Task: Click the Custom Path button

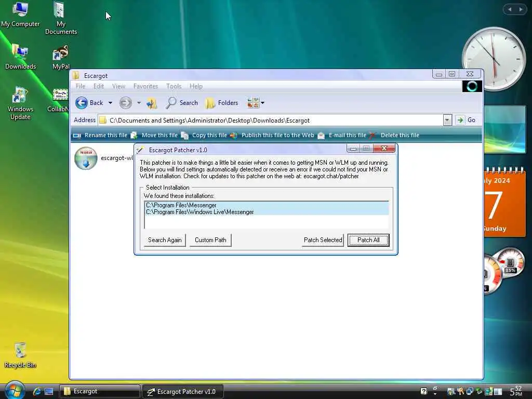Action: point(210,240)
